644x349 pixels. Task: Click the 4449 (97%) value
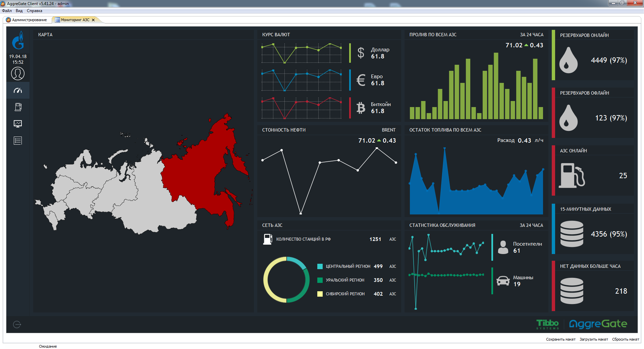pyautogui.click(x=609, y=60)
